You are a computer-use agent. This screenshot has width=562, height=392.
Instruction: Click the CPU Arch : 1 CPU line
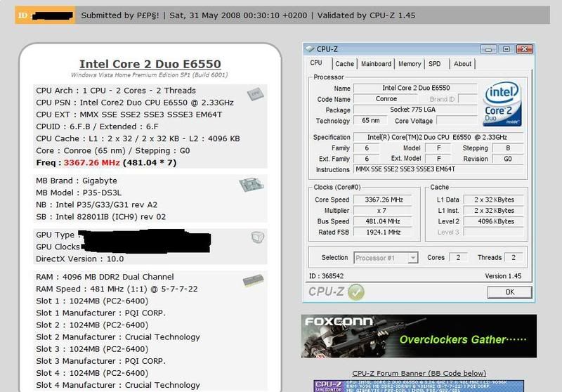[x=116, y=91]
